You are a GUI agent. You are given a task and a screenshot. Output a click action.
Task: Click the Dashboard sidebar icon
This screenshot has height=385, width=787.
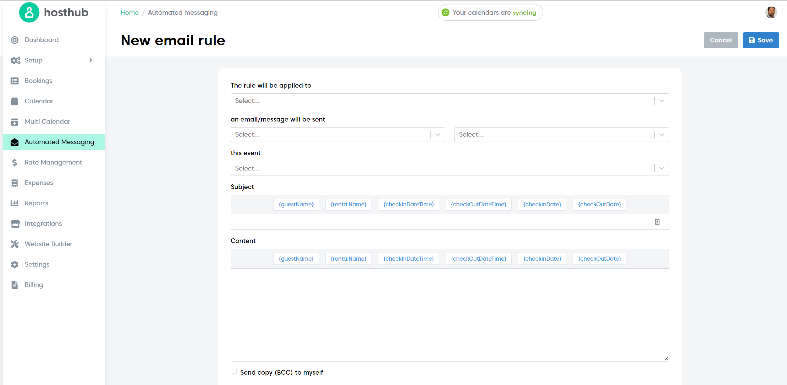[15, 40]
